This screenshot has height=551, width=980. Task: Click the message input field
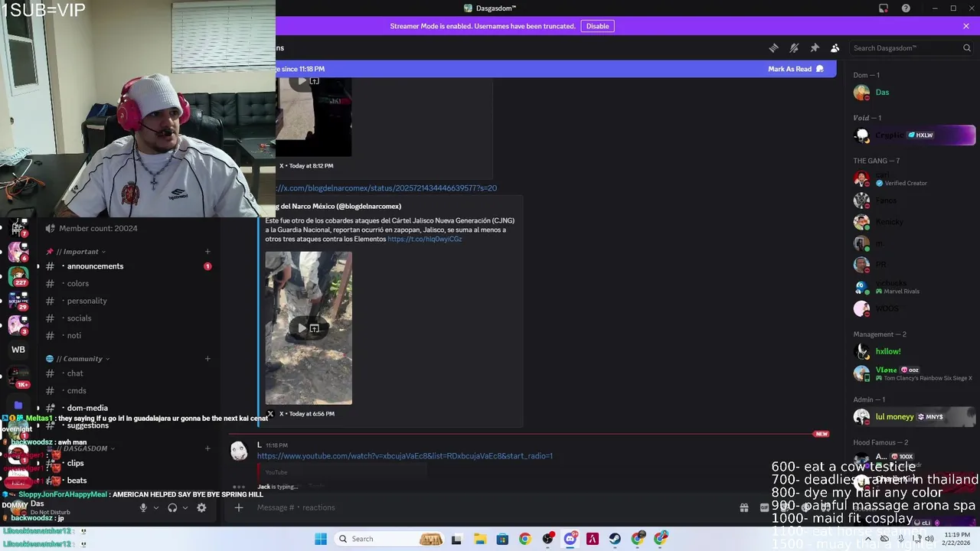tap(490, 507)
